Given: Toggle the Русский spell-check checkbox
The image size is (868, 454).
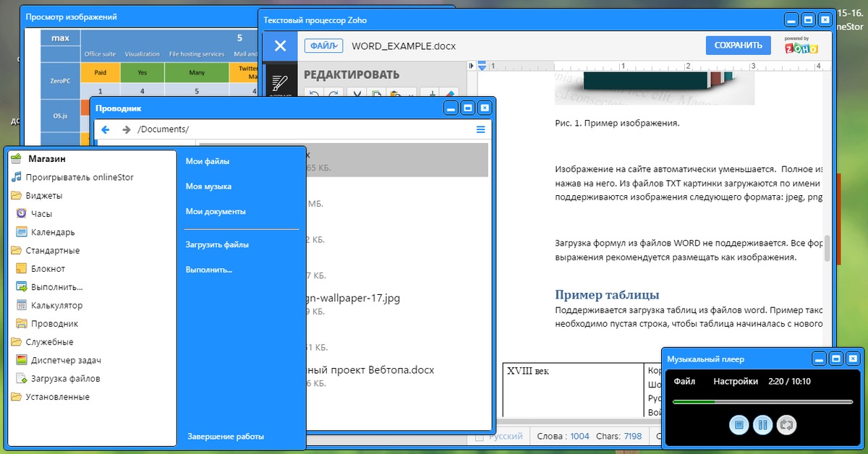Looking at the screenshot, I should (x=480, y=436).
